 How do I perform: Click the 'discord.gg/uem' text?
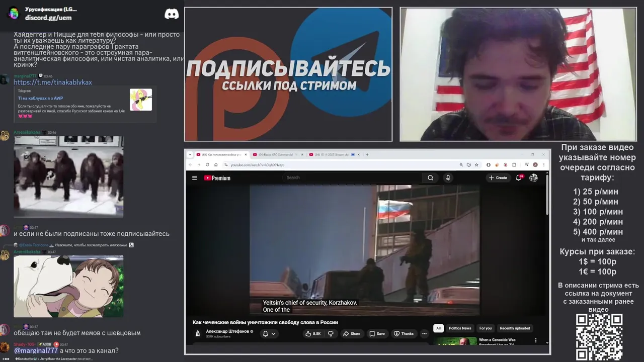(x=48, y=18)
